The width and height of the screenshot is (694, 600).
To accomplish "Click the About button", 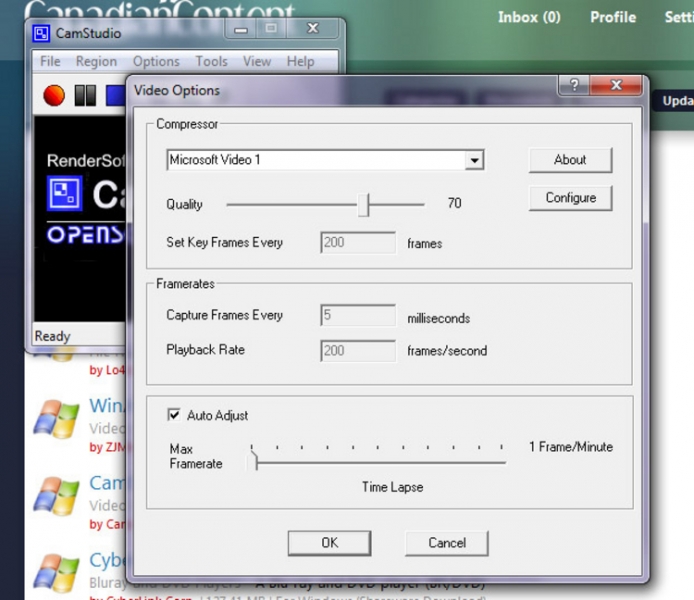I will (x=570, y=160).
